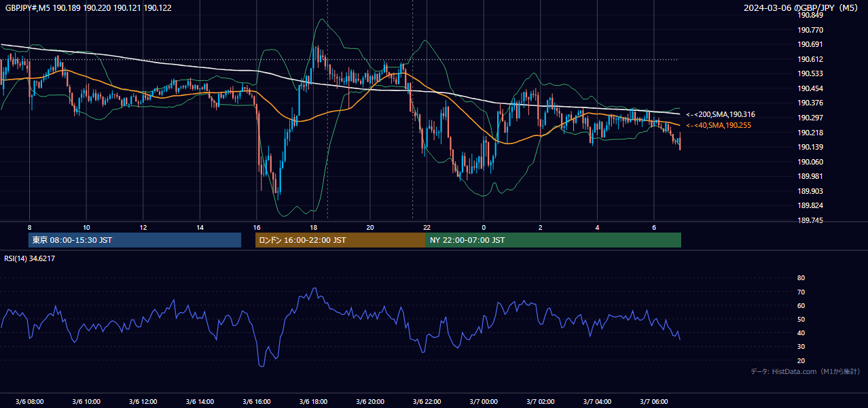Click price axis value 190.454
Viewport: 868px width, 408px height.
coord(810,88)
